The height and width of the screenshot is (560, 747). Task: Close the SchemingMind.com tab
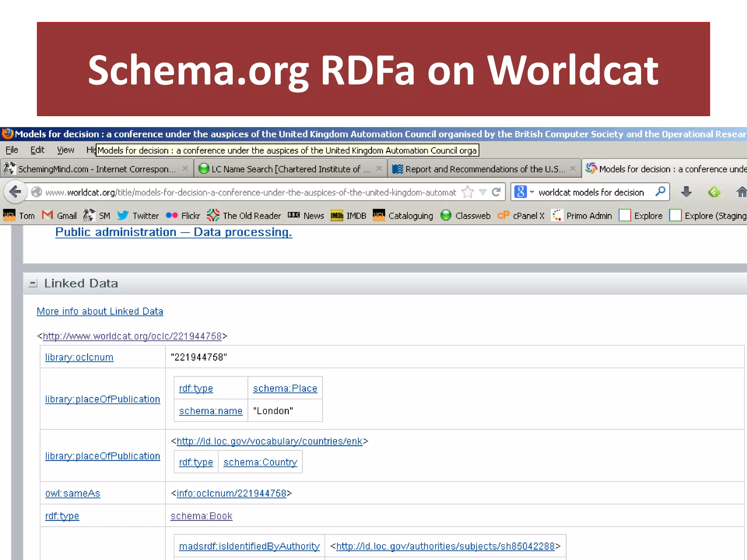click(185, 168)
